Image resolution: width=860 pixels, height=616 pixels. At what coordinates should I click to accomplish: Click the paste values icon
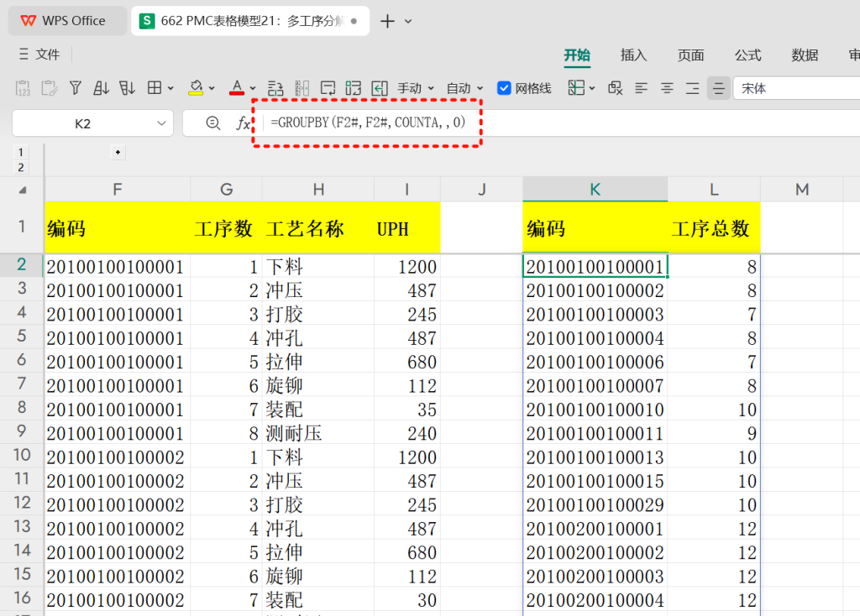coord(23,88)
